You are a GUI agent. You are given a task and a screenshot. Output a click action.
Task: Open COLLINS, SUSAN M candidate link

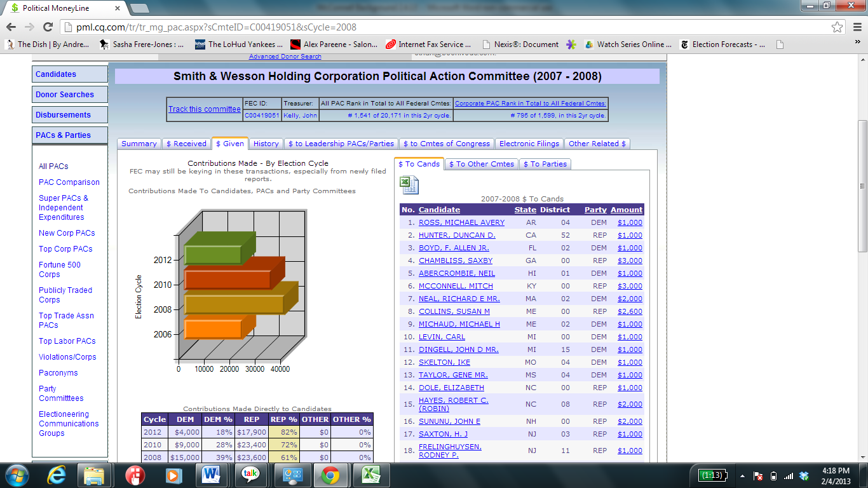[x=454, y=311]
